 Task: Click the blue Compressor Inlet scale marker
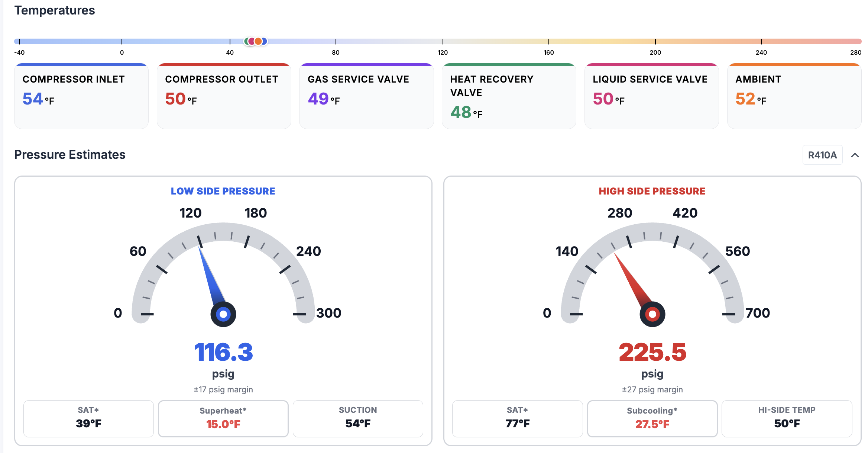(x=264, y=41)
